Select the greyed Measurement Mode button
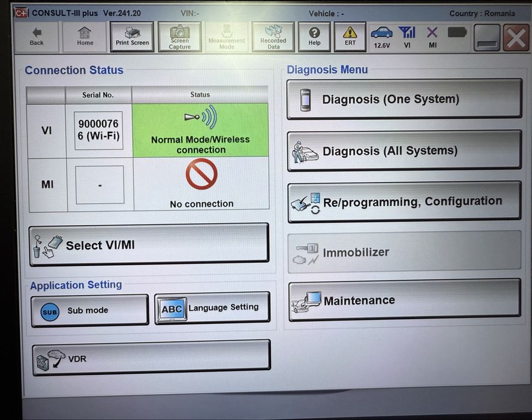 pos(226,37)
